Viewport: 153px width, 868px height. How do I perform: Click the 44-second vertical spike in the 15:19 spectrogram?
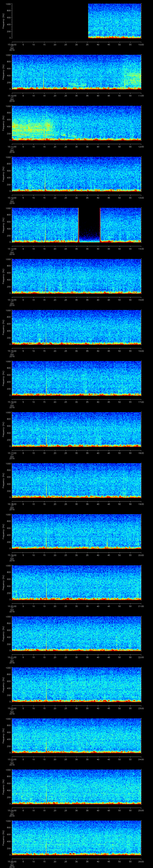click(x=107, y=543)
